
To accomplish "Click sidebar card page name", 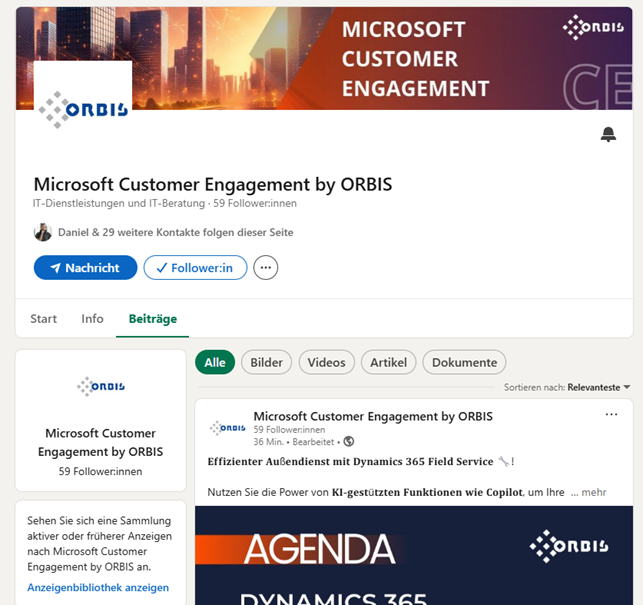I will 100,443.
